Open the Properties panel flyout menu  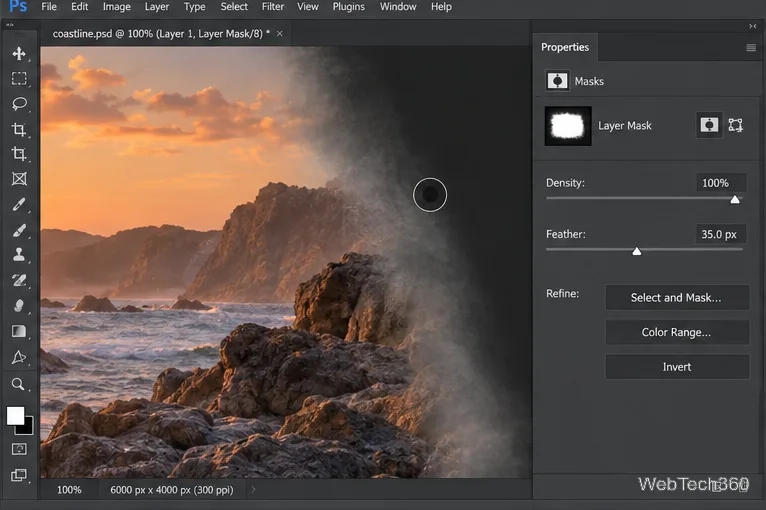pyautogui.click(x=751, y=47)
